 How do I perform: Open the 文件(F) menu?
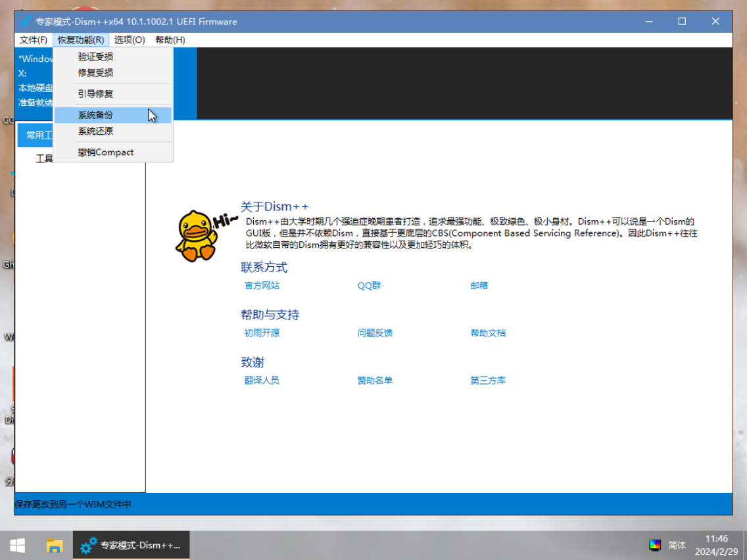pos(33,40)
